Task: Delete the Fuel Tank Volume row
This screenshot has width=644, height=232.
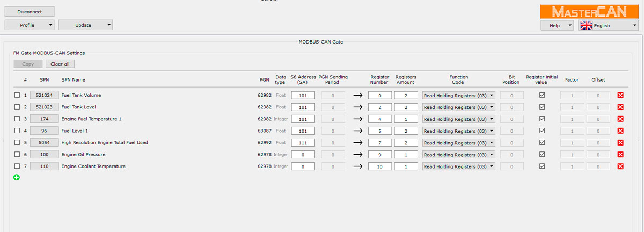Action: point(620,95)
